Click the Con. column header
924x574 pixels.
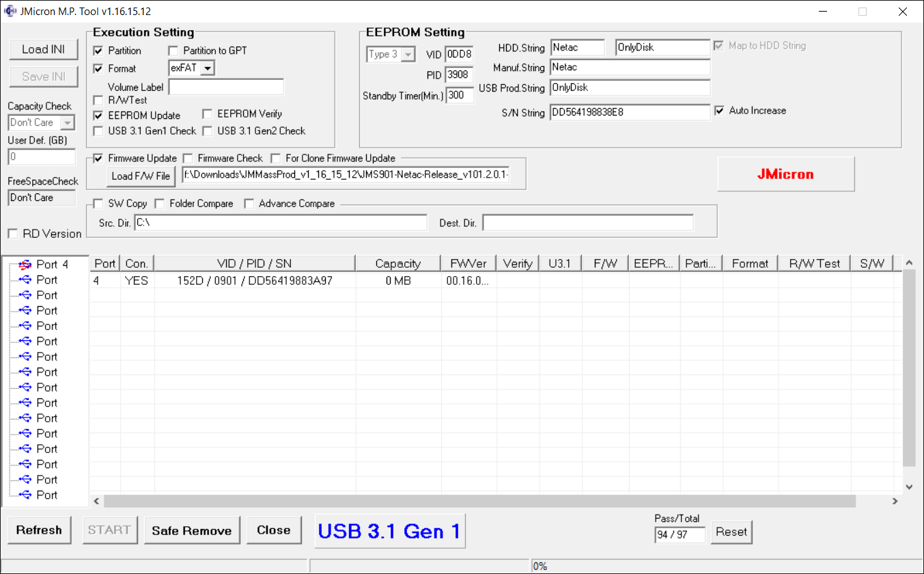[137, 263]
